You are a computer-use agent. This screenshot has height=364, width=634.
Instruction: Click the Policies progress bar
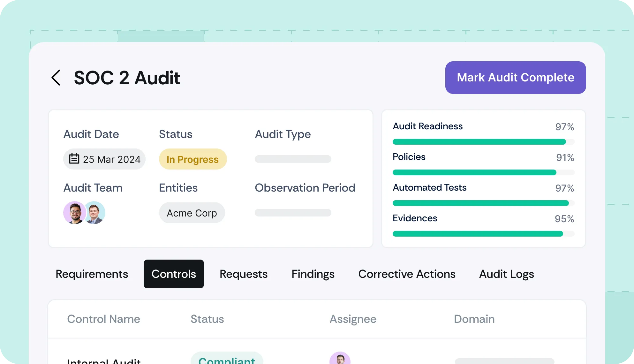(x=483, y=172)
